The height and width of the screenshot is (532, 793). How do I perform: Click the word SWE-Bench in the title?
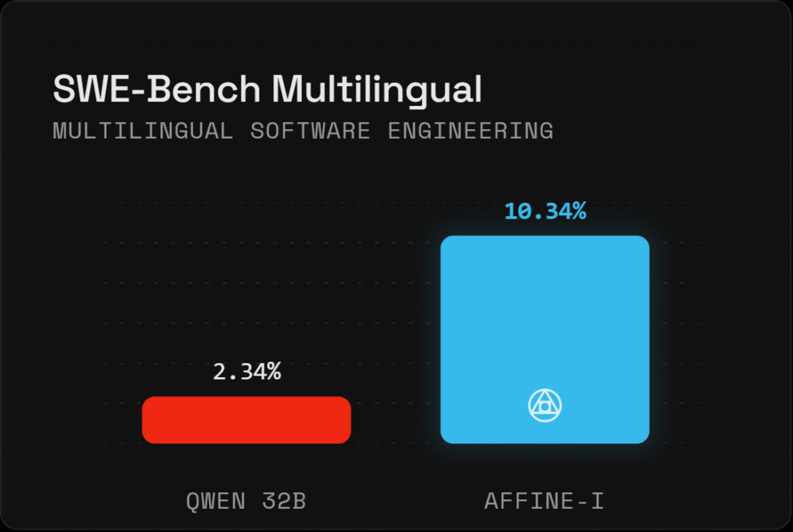157,91
